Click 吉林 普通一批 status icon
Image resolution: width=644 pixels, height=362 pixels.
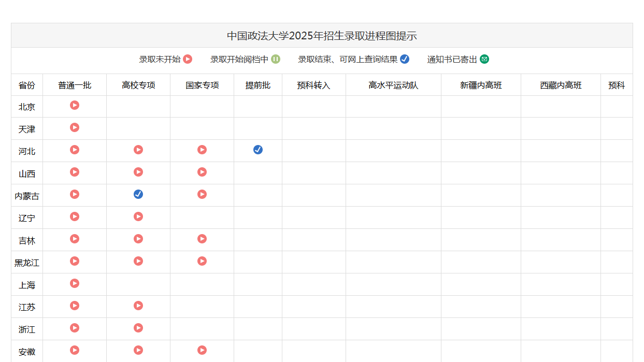click(75, 239)
